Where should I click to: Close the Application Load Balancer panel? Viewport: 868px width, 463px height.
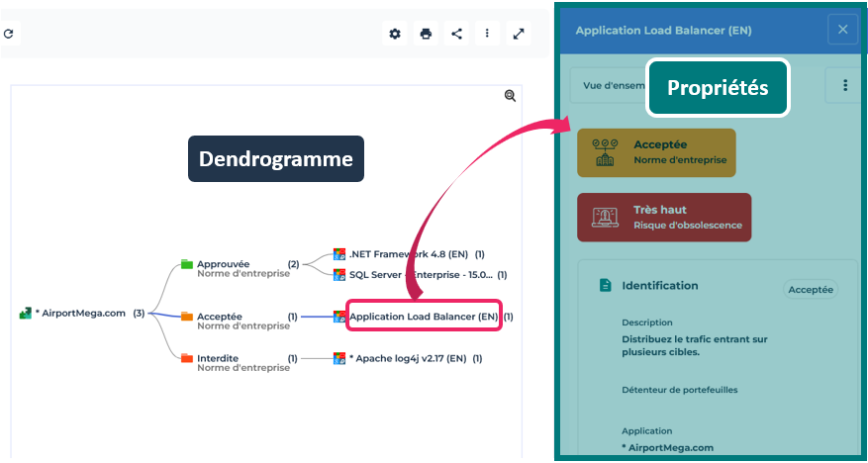click(842, 30)
